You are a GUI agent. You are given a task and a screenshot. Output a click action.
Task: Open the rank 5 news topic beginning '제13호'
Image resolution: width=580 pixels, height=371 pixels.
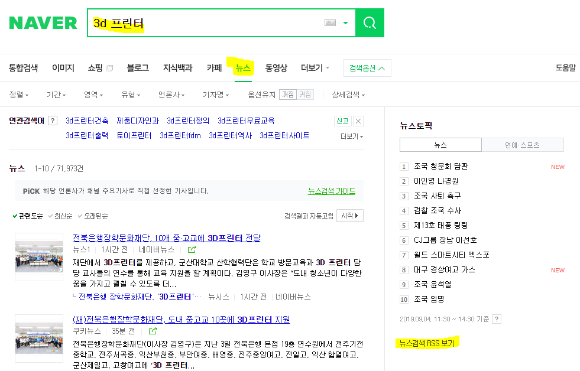pyautogui.click(x=441, y=225)
